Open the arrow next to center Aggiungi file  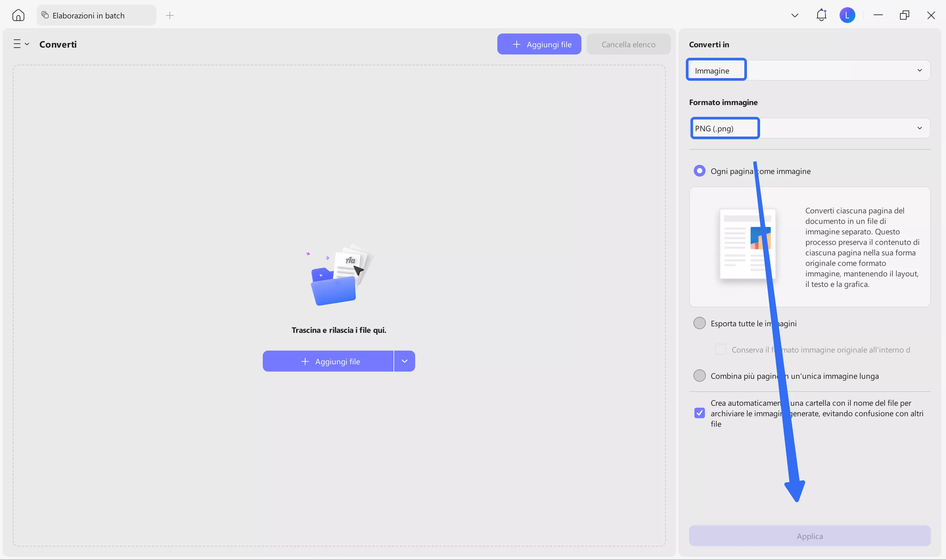pyautogui.click(x=404, y=361)
